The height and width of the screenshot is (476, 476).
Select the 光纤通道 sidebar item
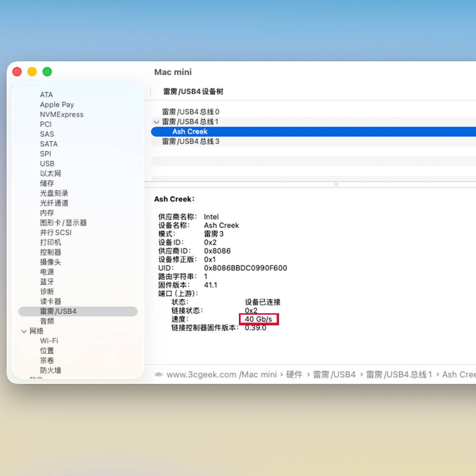tap(54, 203)
